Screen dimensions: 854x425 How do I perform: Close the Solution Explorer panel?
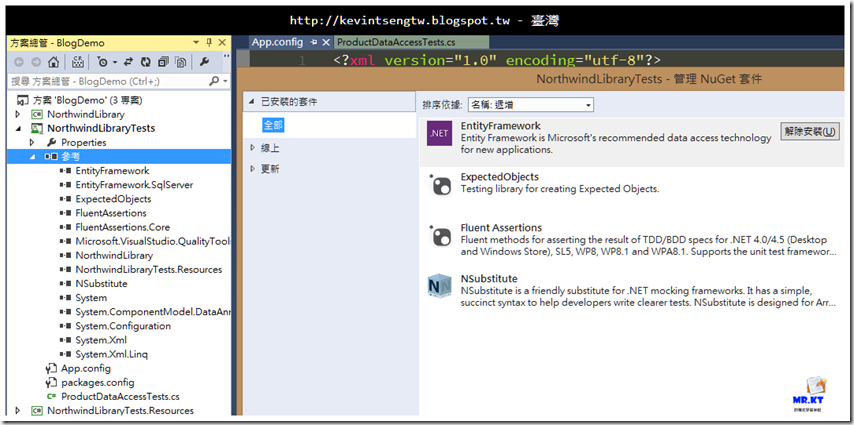222,42
